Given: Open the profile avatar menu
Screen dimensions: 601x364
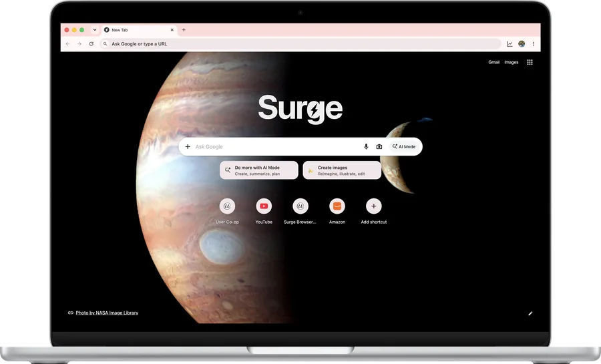Looking at the screenshot, I should click(x=522, y=44).
